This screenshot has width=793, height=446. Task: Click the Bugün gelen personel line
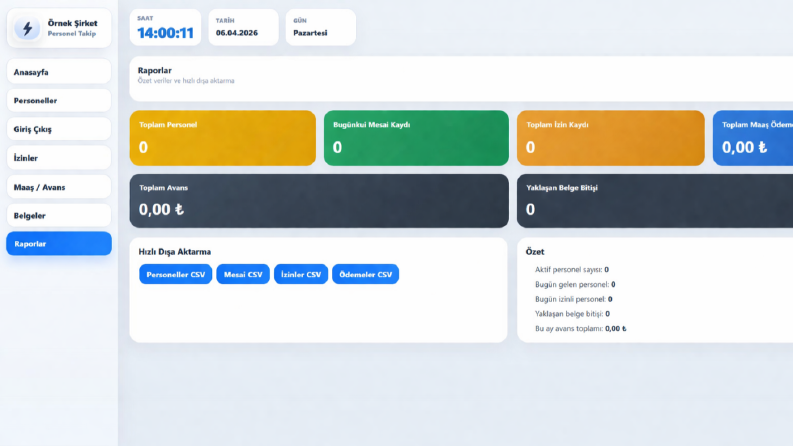(575, 284)
